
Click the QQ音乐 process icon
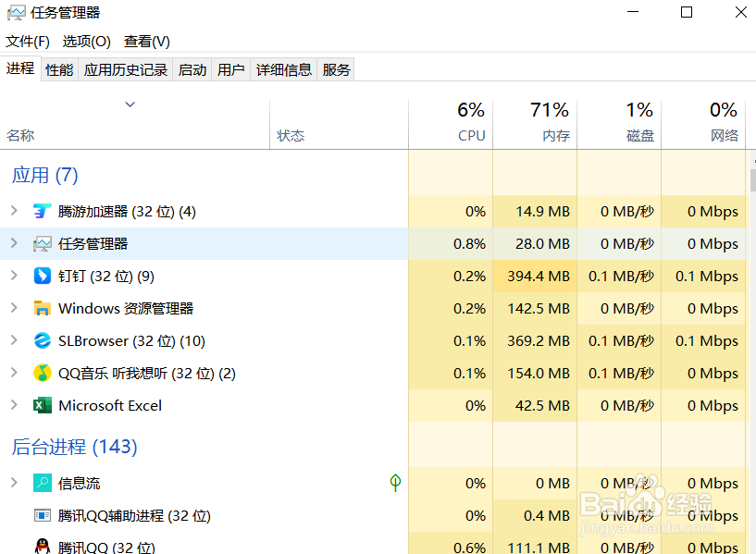[x=42, y=373]
